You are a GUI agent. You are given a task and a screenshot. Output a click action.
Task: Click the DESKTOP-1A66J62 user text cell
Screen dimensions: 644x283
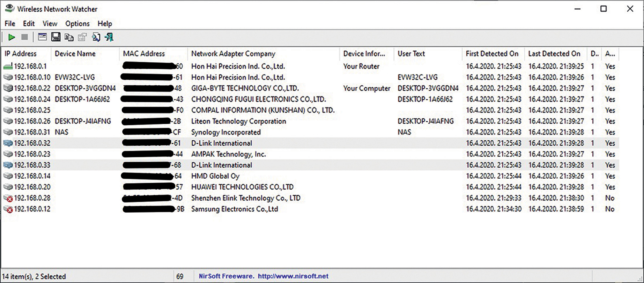(425, 99)
